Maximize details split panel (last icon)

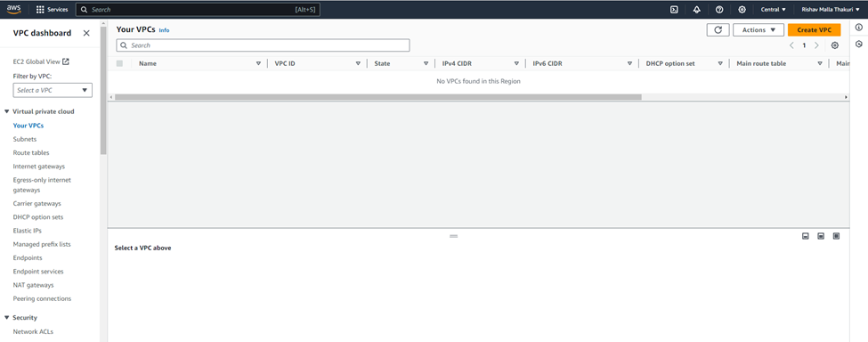837,236
